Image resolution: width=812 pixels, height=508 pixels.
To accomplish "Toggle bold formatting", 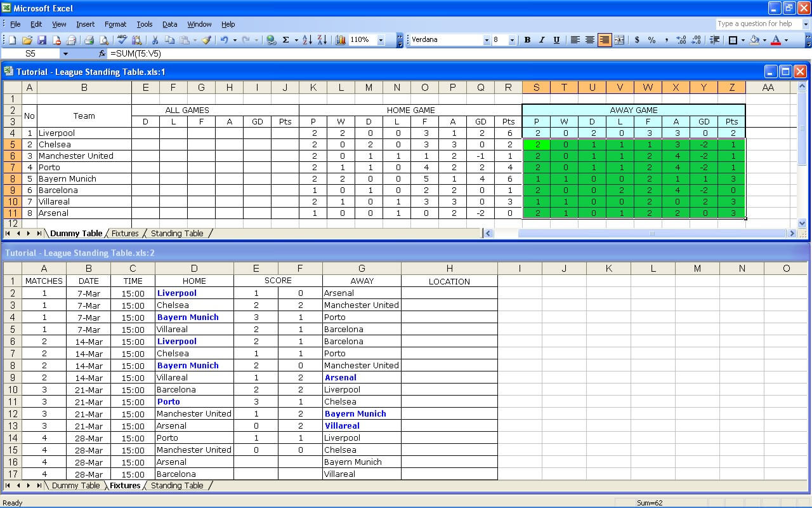I will [x=527, y=40].
